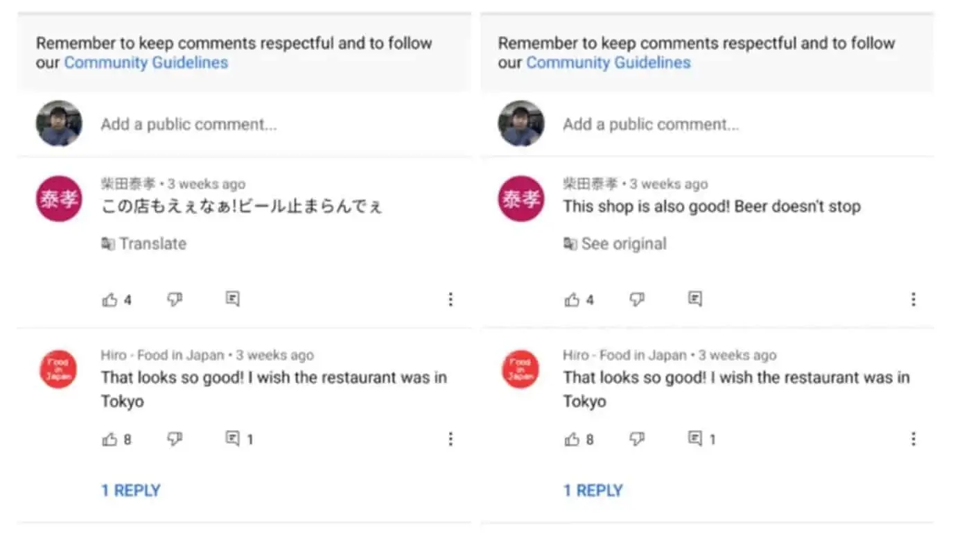
Task: Open more options for the untranslated Japanese comment
Action: pyautogui.click(x=450, y=300)
